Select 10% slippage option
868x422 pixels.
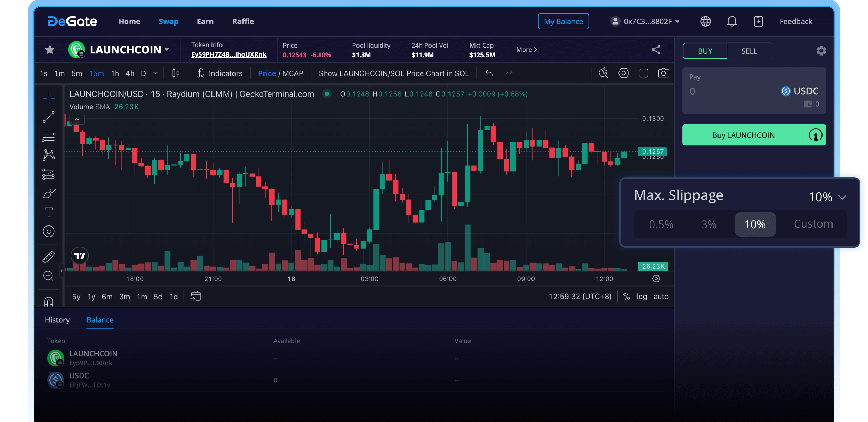point(755,224)
